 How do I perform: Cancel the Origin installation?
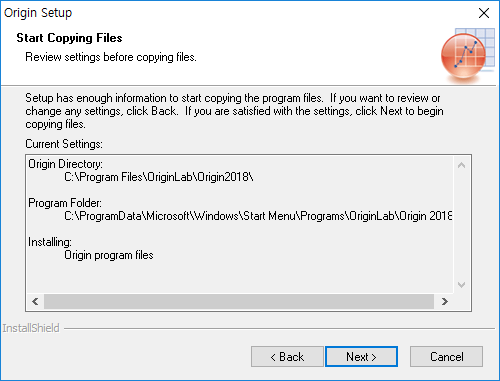(446, 357)
